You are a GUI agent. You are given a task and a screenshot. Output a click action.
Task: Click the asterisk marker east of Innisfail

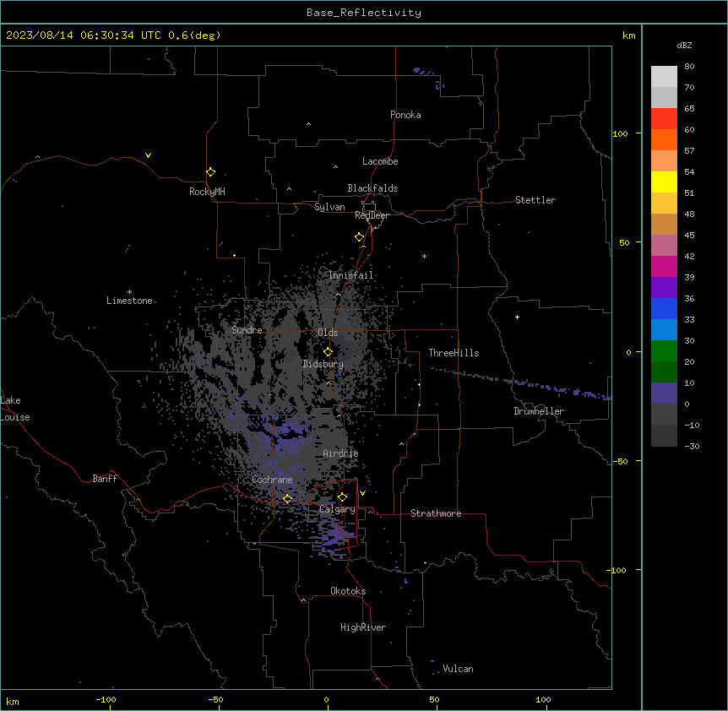coord(424,256)
